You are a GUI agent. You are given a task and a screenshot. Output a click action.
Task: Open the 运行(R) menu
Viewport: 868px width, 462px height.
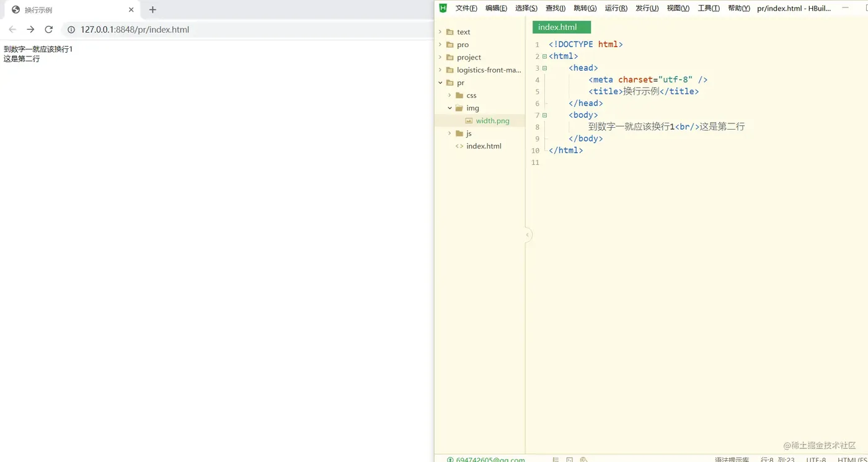(616, 8)
